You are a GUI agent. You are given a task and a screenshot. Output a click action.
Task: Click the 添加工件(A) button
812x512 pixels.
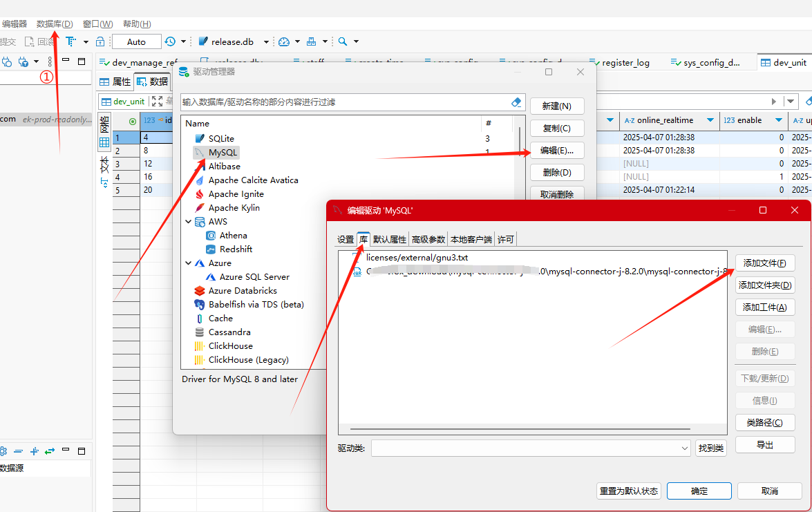tap(765, 307)
